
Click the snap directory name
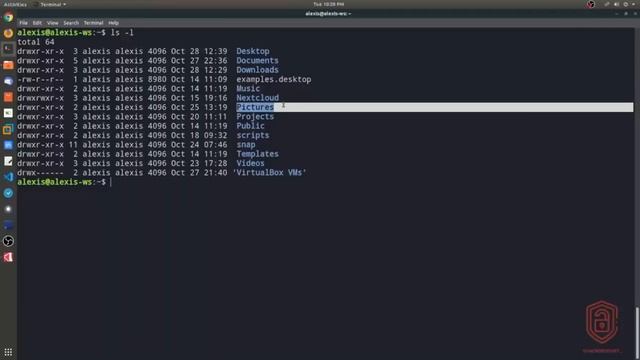pos(246,145)
